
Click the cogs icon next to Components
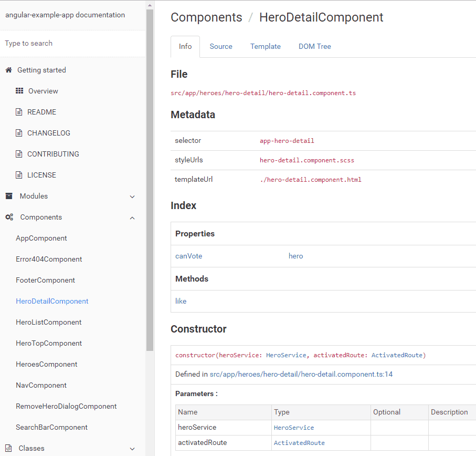point(9,217)
